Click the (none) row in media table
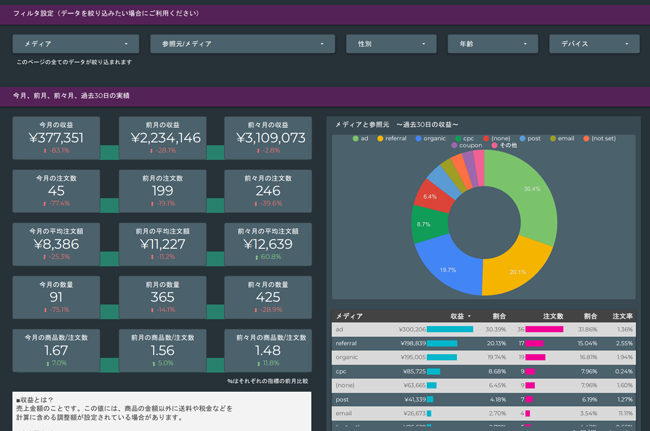This screenshot has width=650, height=431. (484, 385)
